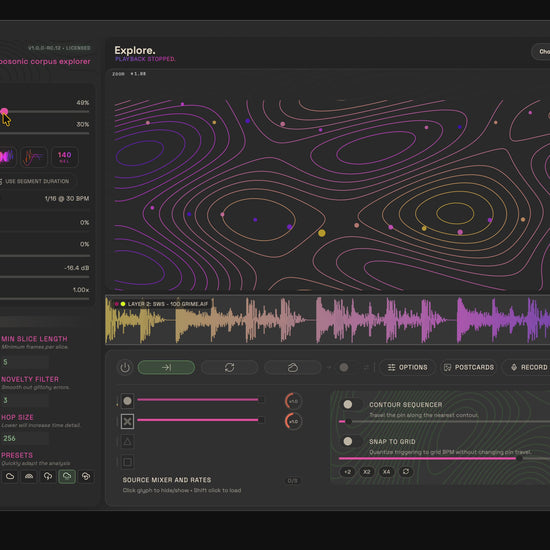This screenshot has height=550, width=550.
Task: Click the pink dot in the layer label
Action: (116, 304)
